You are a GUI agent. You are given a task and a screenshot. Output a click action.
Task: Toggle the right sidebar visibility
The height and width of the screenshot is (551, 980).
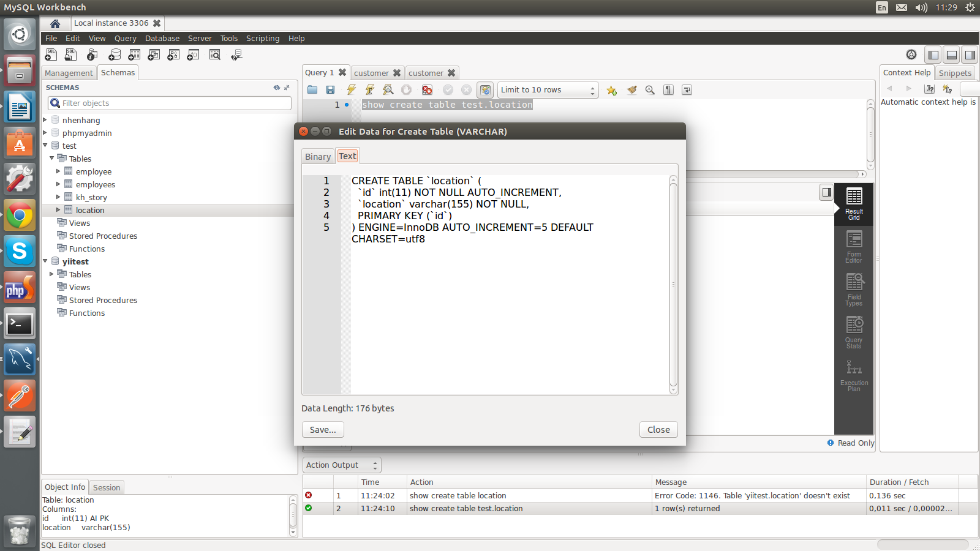coord(970,55)
